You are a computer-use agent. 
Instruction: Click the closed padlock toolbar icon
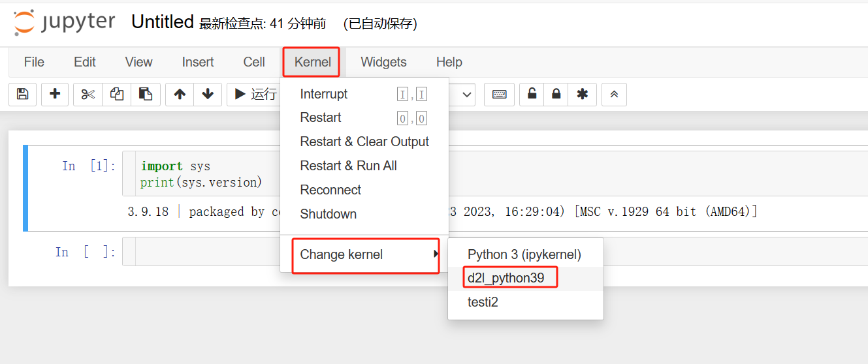[556, 94]
